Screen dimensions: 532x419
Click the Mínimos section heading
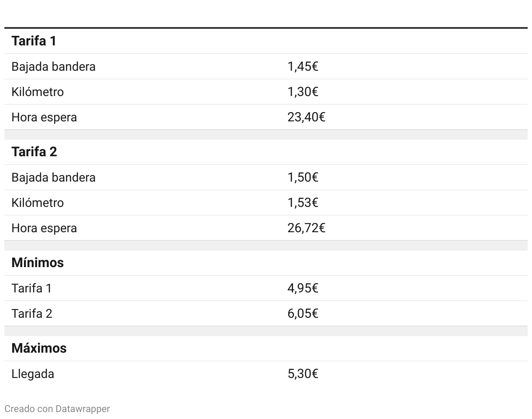38,263
